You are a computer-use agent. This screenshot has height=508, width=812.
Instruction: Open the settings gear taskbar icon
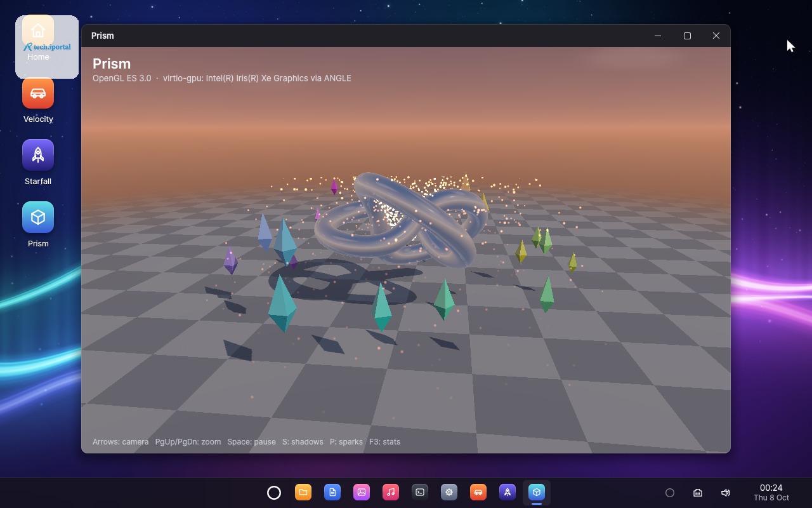449,492
